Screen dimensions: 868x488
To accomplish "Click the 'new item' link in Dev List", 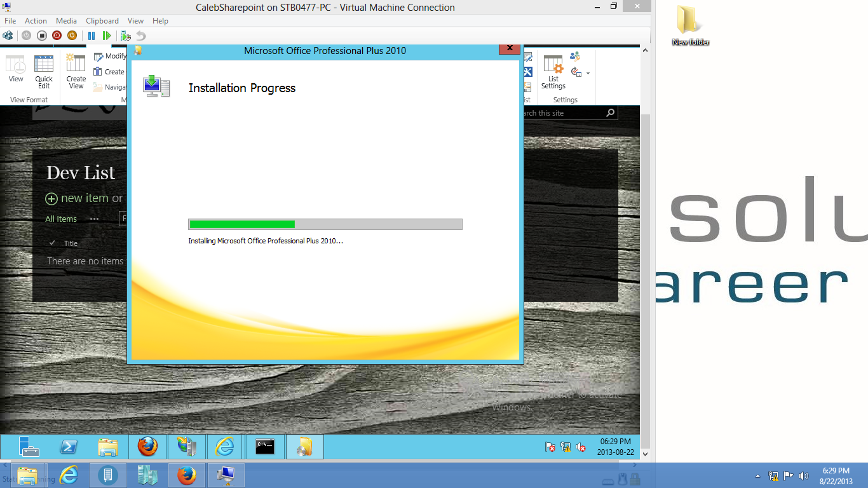I will (85, 198).
